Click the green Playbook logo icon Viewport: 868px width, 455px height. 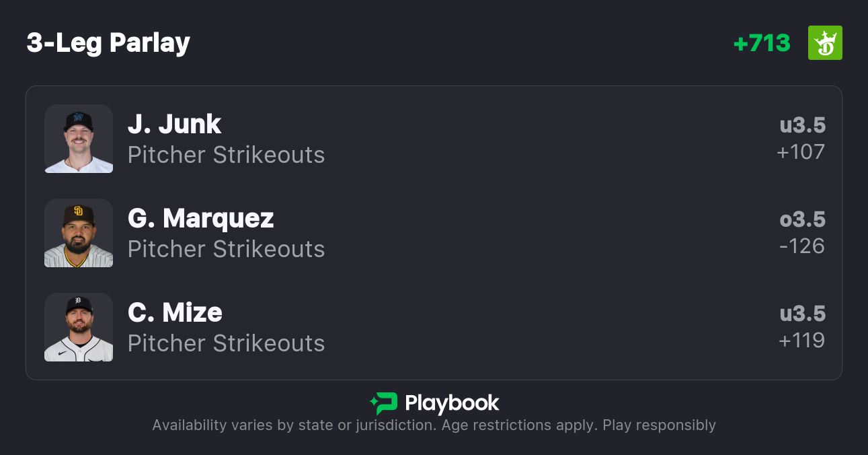383,403
